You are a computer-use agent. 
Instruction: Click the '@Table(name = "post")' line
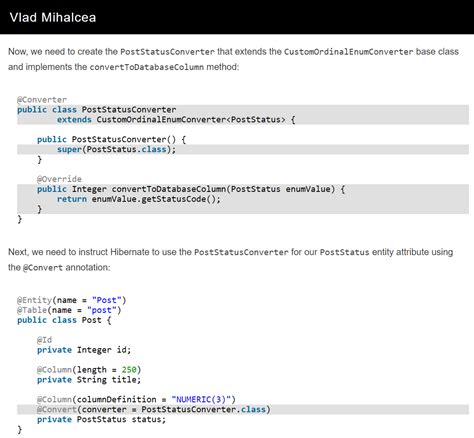(69, 310)
